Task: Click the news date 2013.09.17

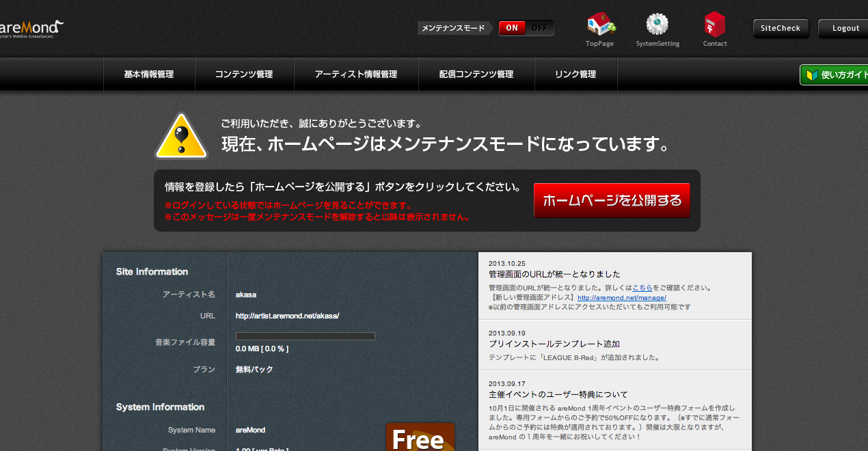Action: 506,383
